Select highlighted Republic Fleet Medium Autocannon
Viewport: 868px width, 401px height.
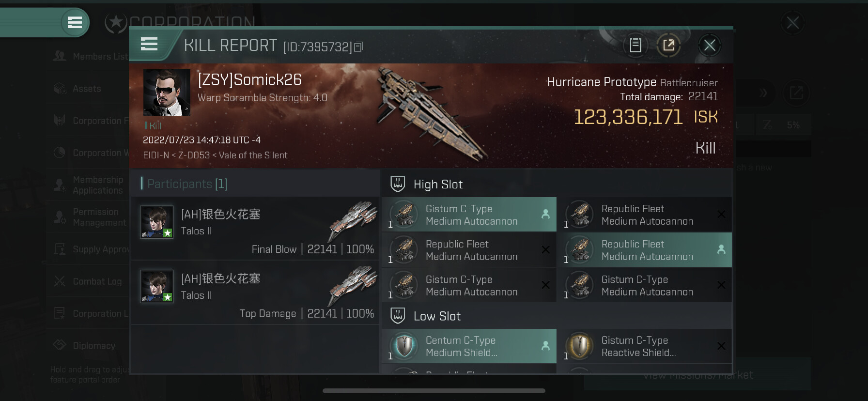644,250
